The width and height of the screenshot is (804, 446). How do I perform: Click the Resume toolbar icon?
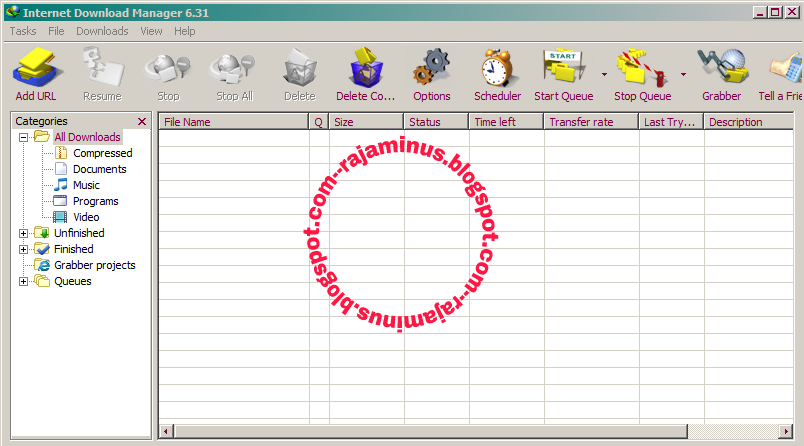(x=103, y=67)
